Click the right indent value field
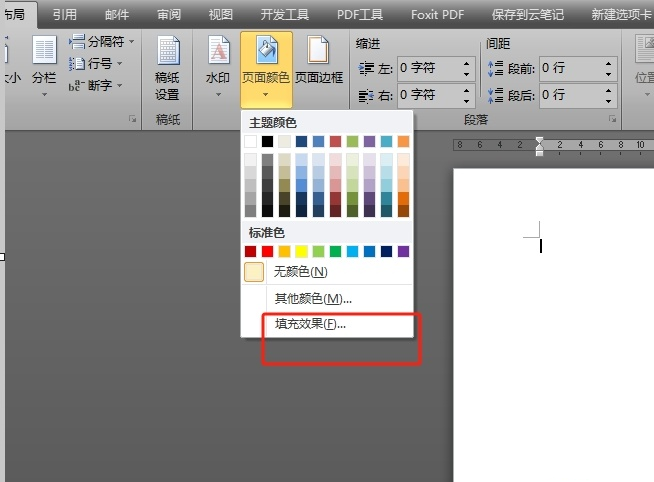The width and height of the screenshot is (654, 482). point(428,95)
